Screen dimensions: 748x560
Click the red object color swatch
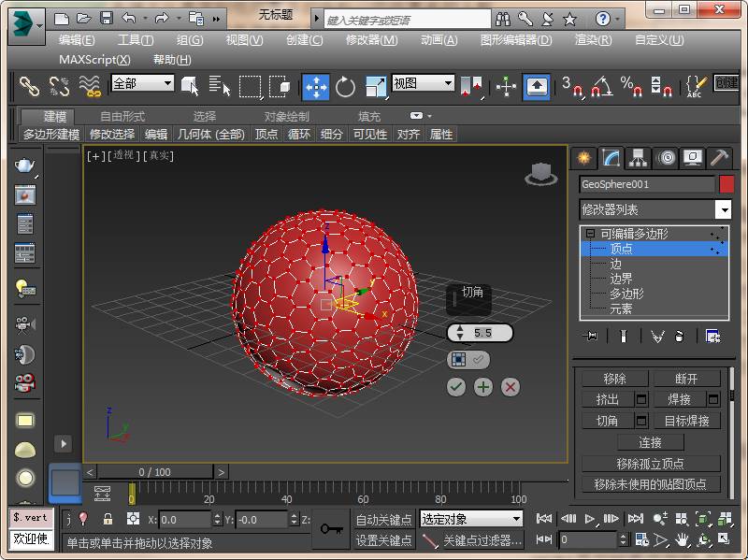point(726,184)
